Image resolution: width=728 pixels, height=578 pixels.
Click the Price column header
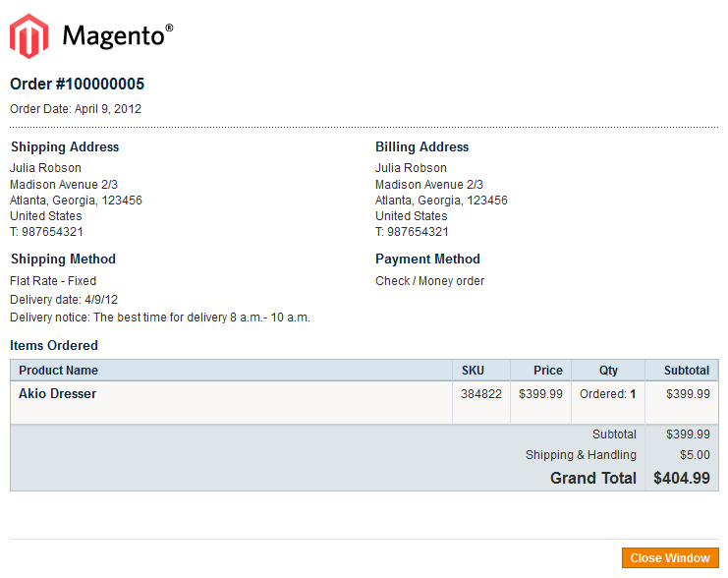click(x=548, y=371)
